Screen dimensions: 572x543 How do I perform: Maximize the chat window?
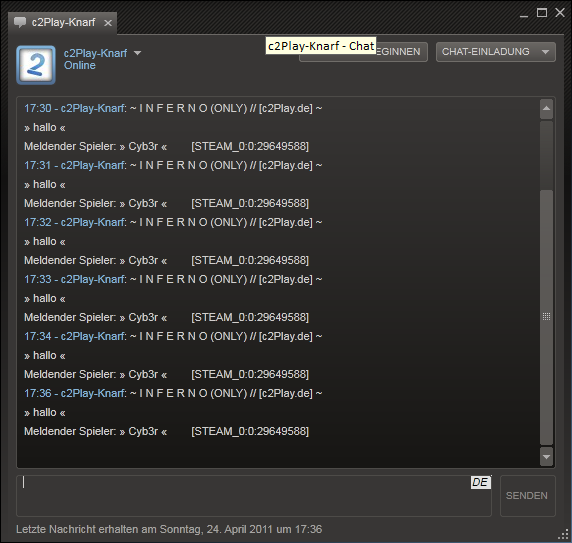coord(542,13)
